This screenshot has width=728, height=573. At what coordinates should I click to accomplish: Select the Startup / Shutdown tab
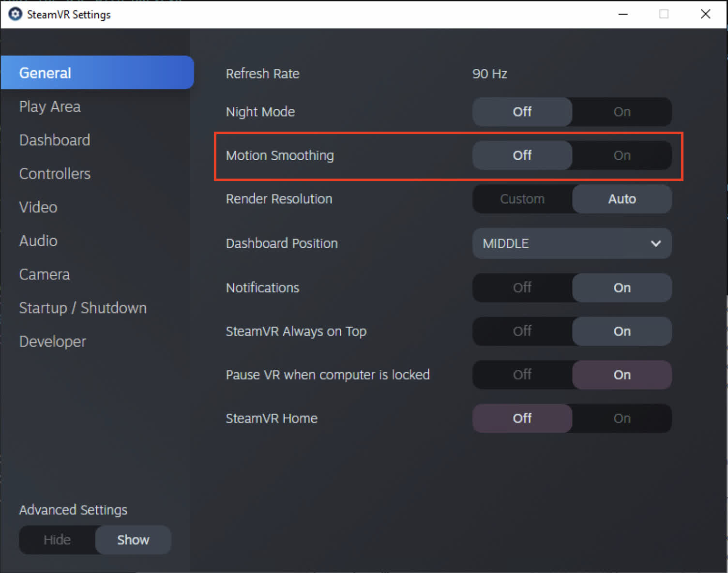coord(83,308)
